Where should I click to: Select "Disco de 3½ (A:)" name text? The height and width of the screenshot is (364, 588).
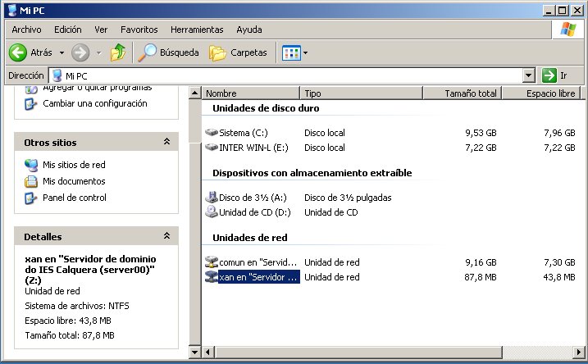coord(253,198)
